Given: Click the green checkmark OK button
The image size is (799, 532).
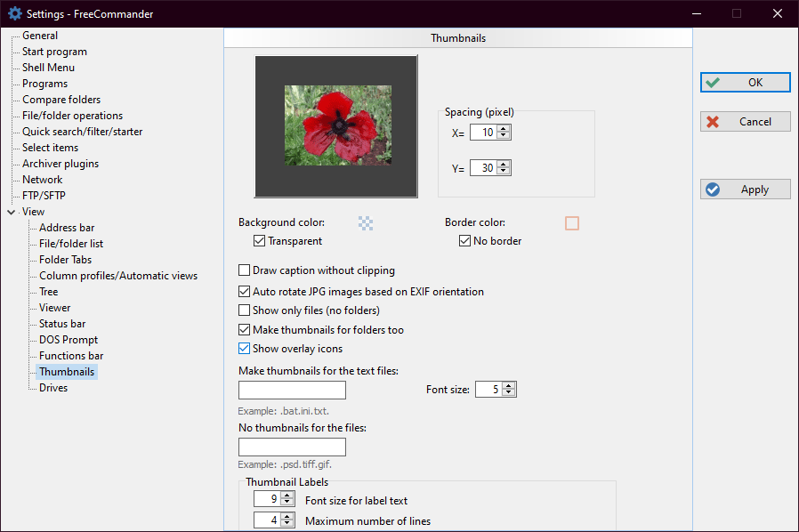Looking at the screenshot, I should [745, 83].
